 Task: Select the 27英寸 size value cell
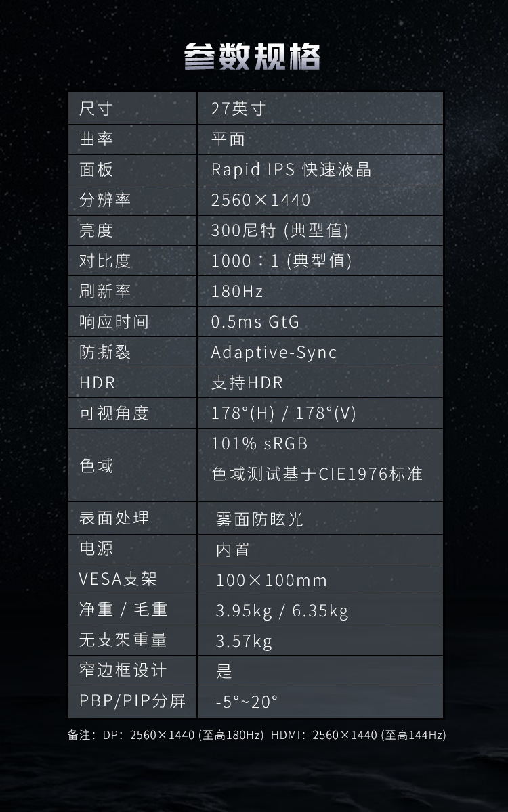tap(238, 108)
